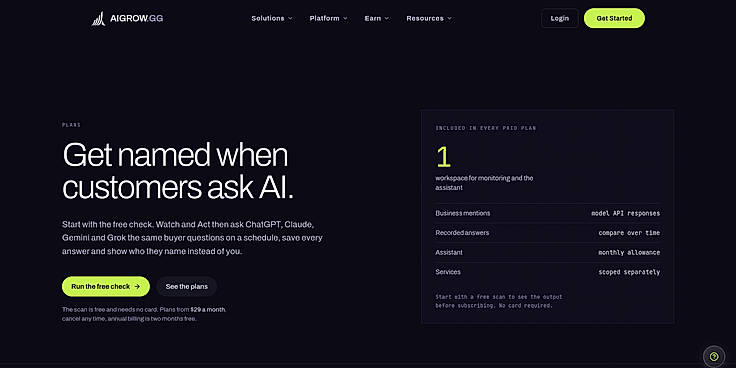Viewport: 736px width, 368px height.
Task: Expand the Resources dropdown chevron
Action: tap(449, 18)
